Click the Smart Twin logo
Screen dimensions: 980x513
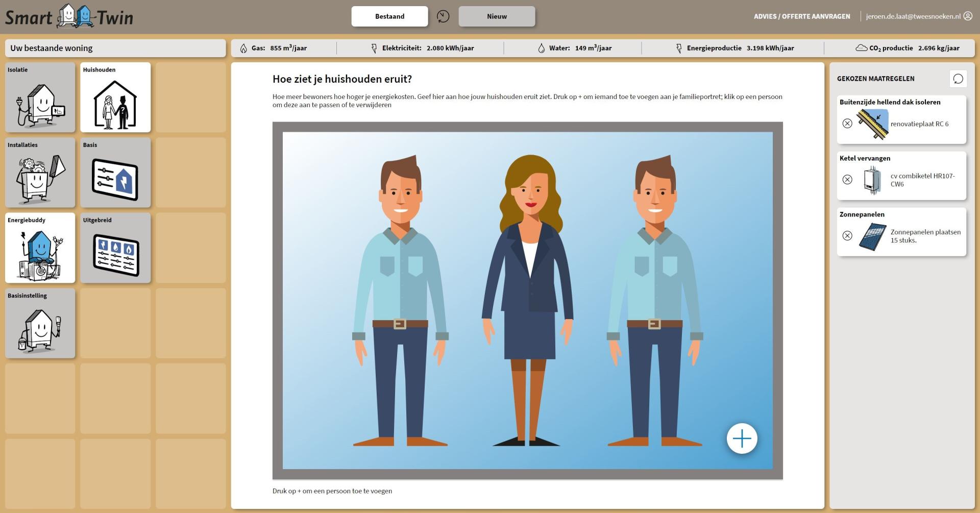[x=69, y=17]
